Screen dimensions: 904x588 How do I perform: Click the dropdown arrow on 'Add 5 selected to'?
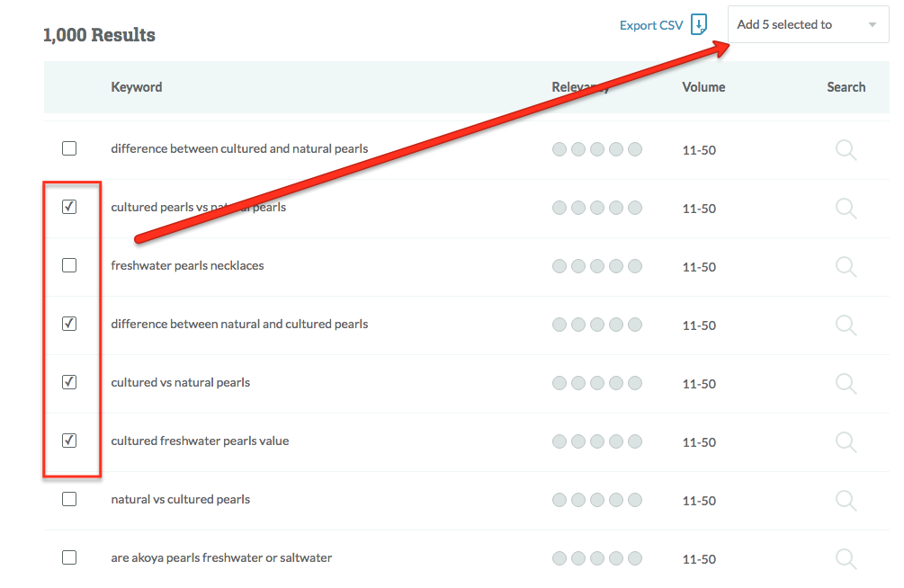(x=872, y=25)
